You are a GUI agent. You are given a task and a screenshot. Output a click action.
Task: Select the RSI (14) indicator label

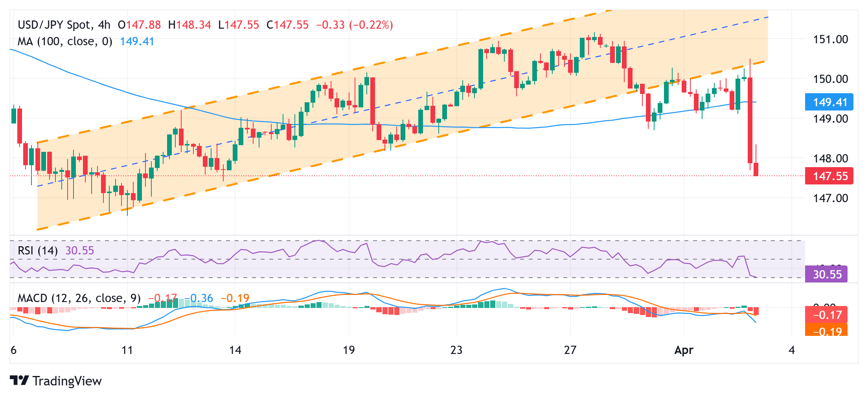point(38,251)
